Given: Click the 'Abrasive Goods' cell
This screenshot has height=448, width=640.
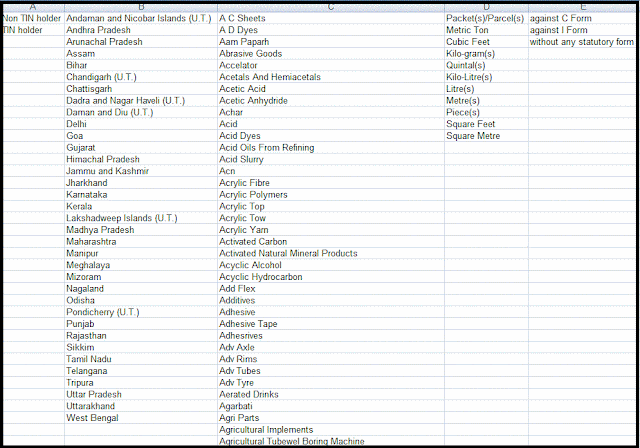Looking at the screenshot, I should [331, 54].
